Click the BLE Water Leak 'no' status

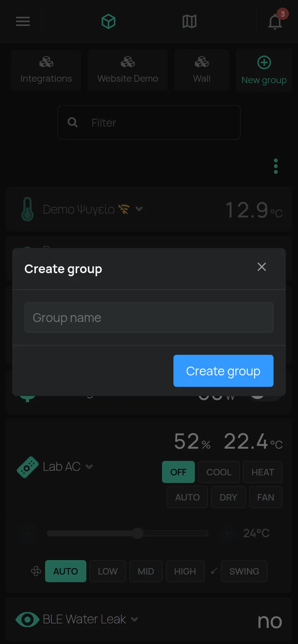pos(270,621)
